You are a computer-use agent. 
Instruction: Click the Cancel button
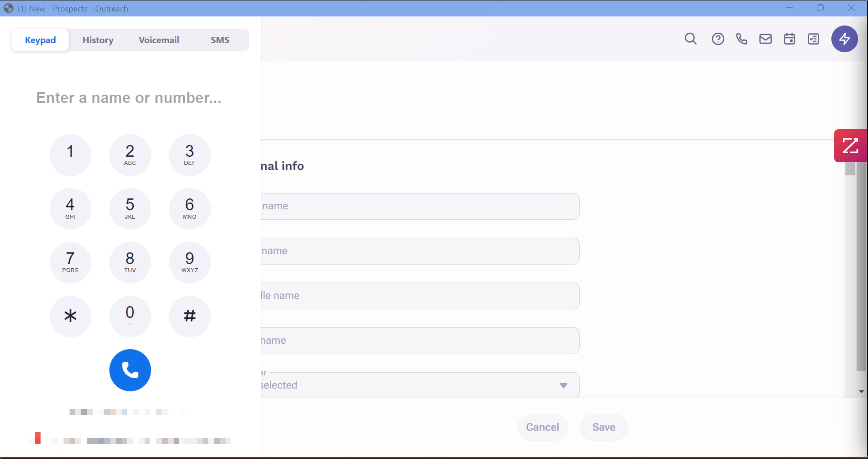pyautogui.click(x=542, y=427)
